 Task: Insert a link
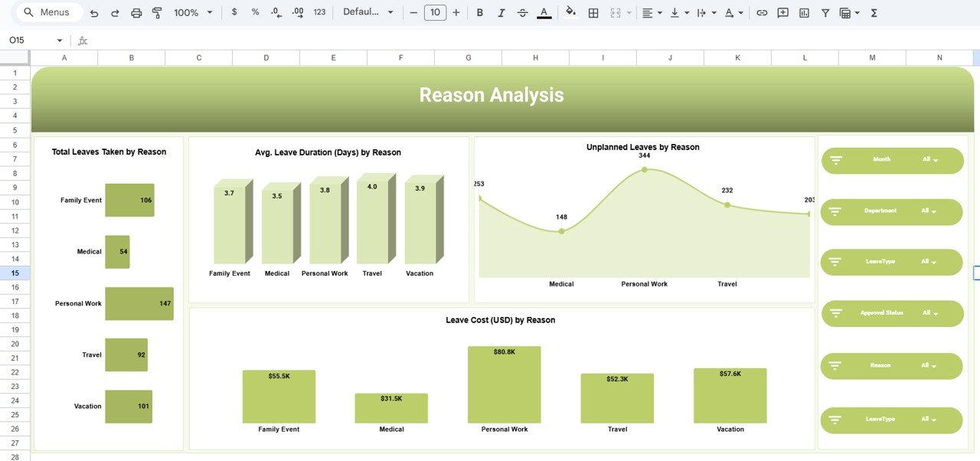click(762, 12)
